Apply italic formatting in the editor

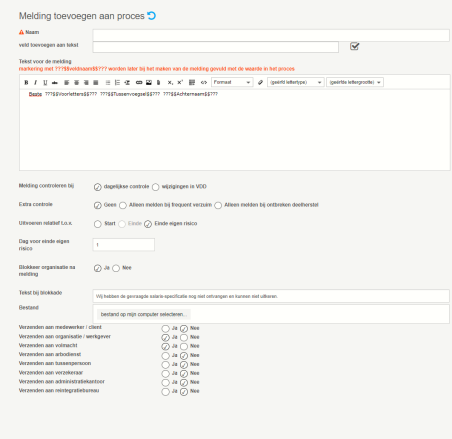pos(36,82)
